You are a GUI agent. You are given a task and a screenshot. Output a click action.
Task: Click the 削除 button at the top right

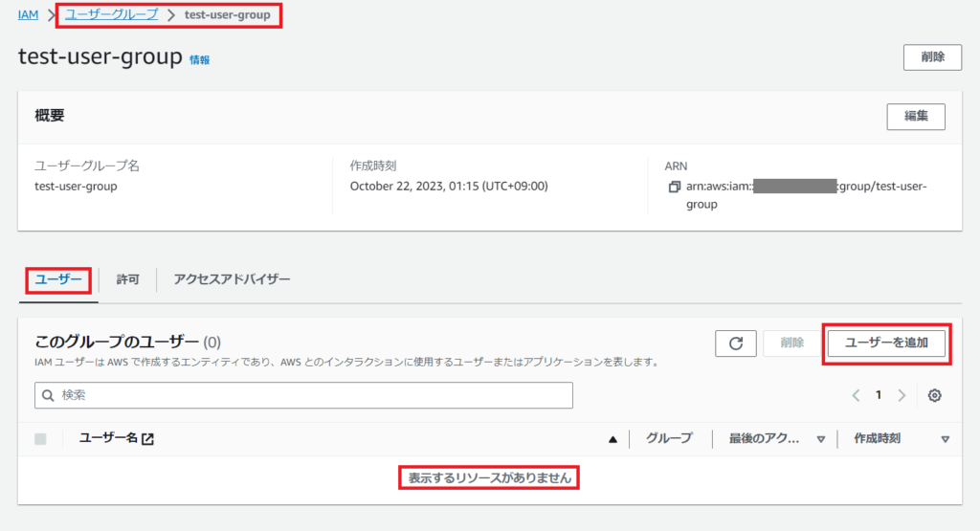932,56
